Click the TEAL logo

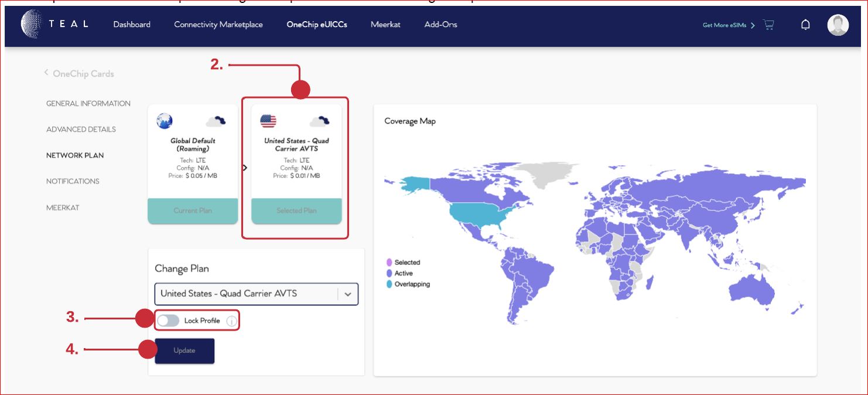coord(54,24)
